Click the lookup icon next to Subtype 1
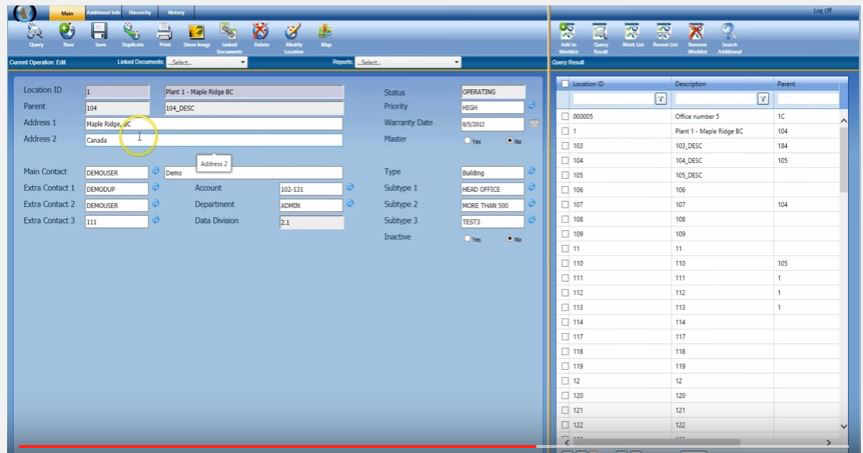This screenshot has width=863, height=453. click(x=532, y=187)
